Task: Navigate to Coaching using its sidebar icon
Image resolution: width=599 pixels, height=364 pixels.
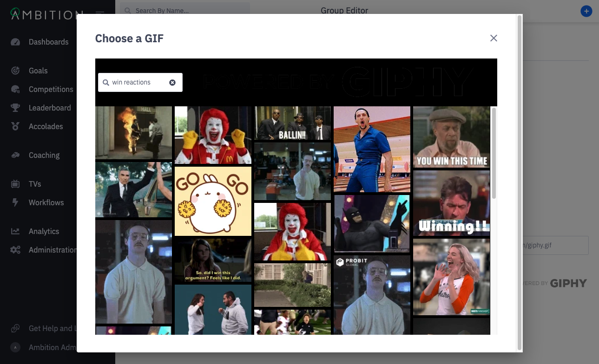Action: point(16,155)
